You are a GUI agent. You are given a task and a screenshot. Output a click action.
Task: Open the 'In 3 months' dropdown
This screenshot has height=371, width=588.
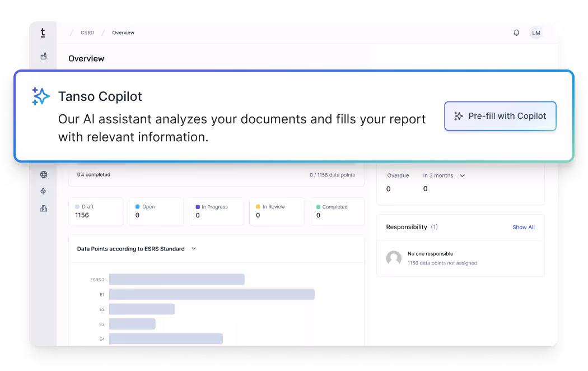coord(444,175)
